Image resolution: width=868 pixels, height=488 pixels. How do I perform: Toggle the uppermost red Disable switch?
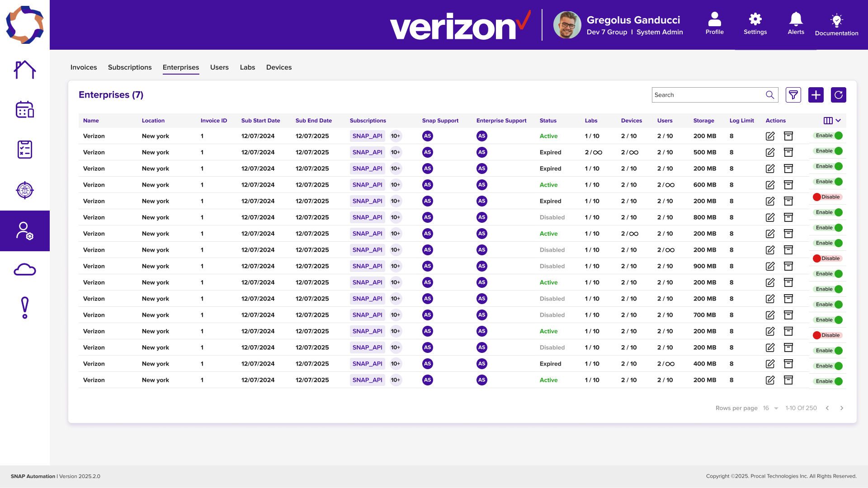click(827, 197)
